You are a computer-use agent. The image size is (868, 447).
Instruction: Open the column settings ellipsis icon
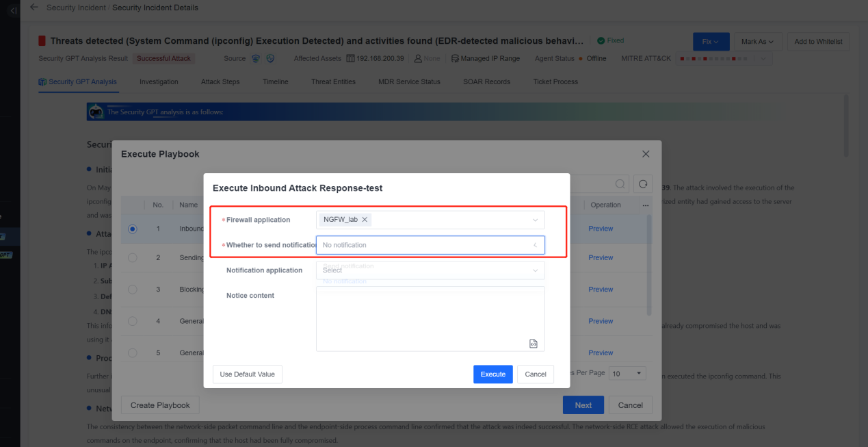646,205
